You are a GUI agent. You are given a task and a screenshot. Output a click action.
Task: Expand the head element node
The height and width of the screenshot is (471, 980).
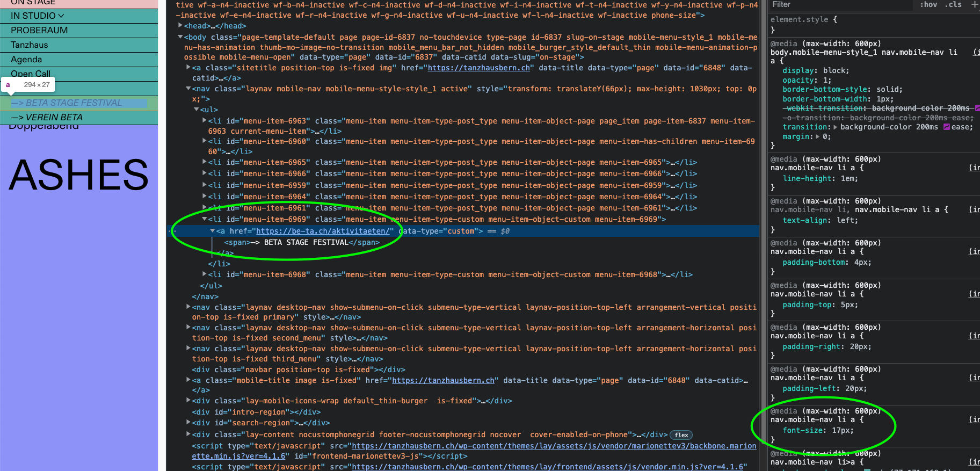tap(180, 26)
